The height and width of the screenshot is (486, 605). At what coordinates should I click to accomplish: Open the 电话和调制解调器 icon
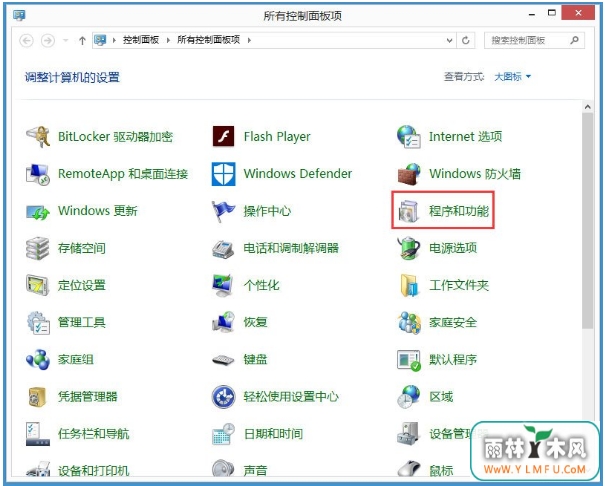[x=223, y=248]
